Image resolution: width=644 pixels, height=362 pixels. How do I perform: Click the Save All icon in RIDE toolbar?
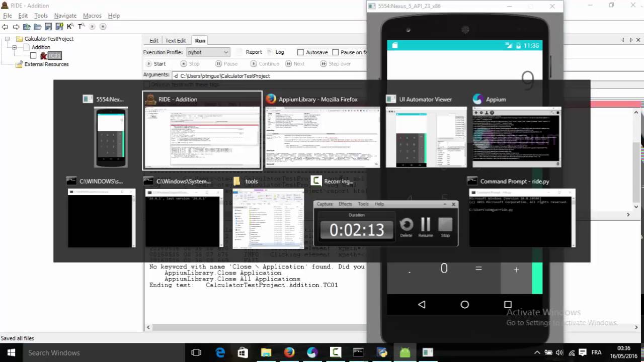click(x=59, y=27)
